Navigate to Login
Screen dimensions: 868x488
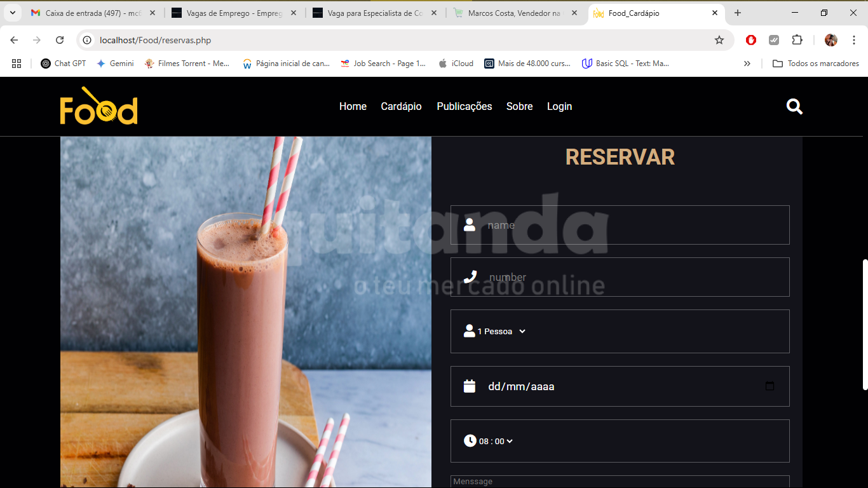tap(560, 106)
